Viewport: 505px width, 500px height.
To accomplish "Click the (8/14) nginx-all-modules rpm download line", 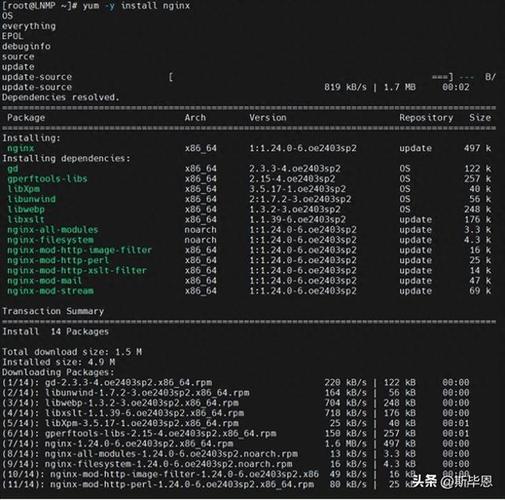I will [x=235, y=454].
